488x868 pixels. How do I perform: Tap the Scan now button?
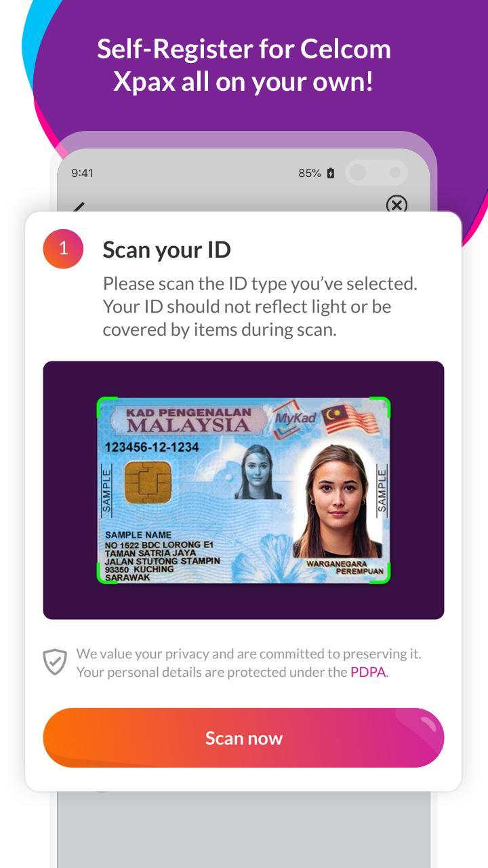[243, 738]
